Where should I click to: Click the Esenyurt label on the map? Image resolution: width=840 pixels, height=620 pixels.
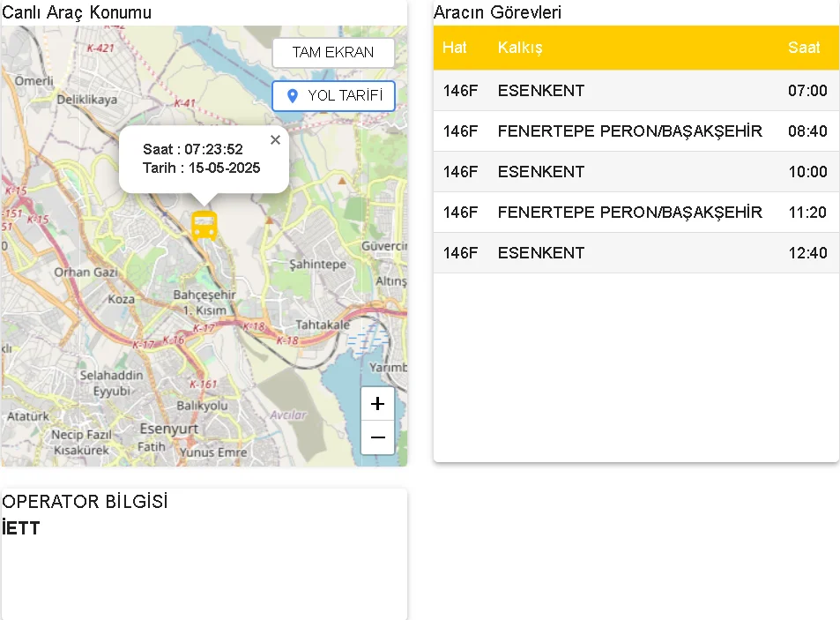(x=168, y=429)
